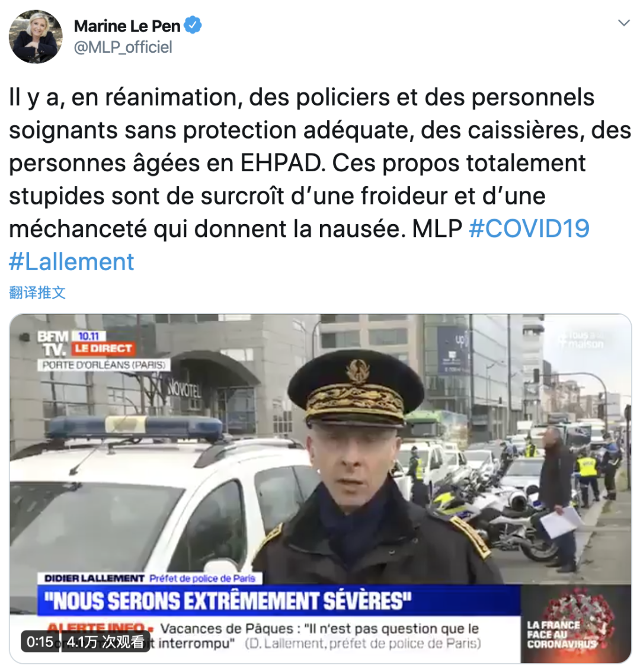
Task: Click the 0:15 video duration badge
Action: (40, 642)
